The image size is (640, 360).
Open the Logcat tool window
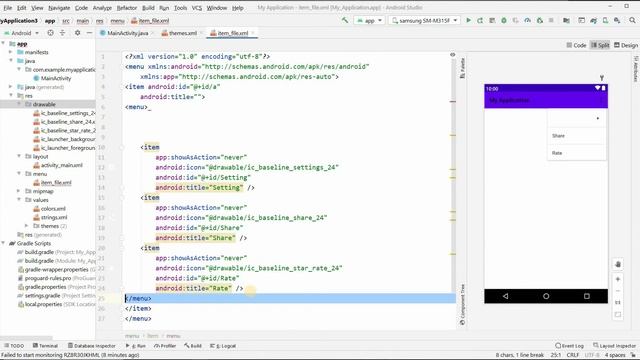pos(223,346)
